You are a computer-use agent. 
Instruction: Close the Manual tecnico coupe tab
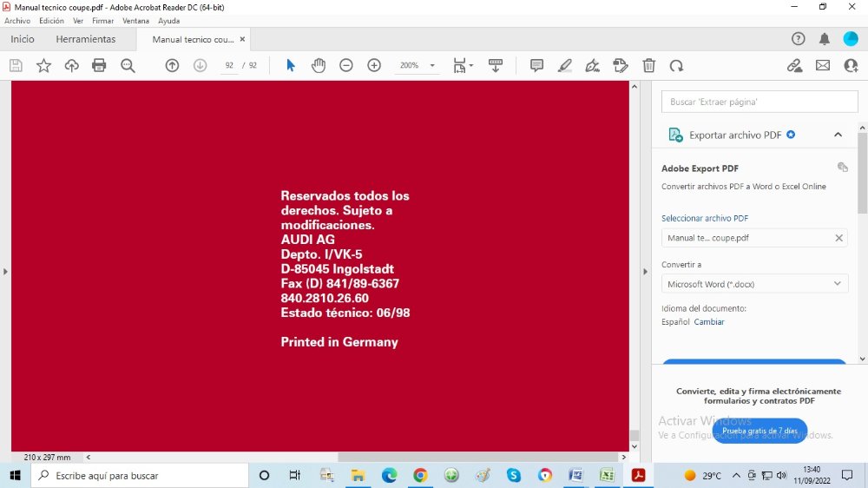pyautogui.click(x=242, y=39)
